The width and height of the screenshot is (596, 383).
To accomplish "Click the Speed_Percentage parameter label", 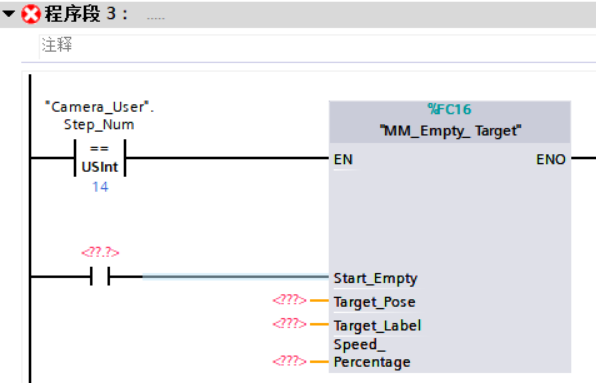I will tap(372, 353).
